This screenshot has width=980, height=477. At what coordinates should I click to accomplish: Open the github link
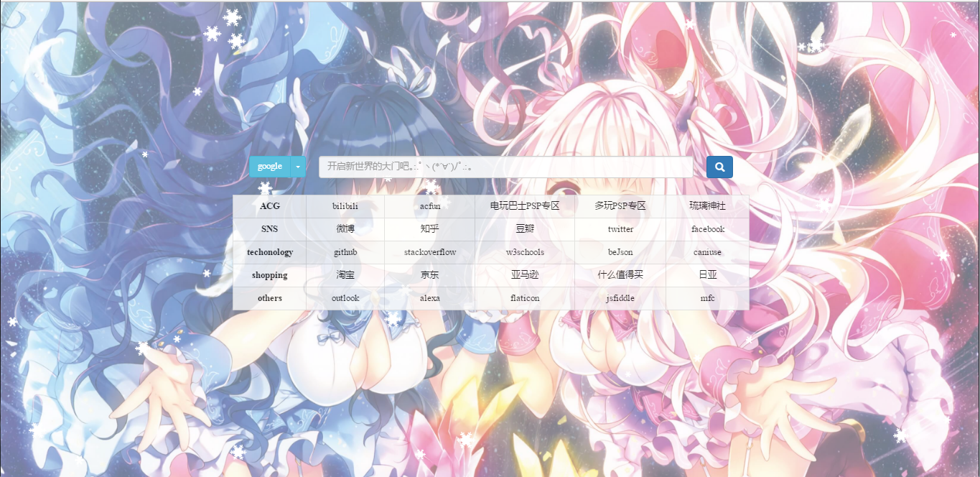click(x=345, y=252)
